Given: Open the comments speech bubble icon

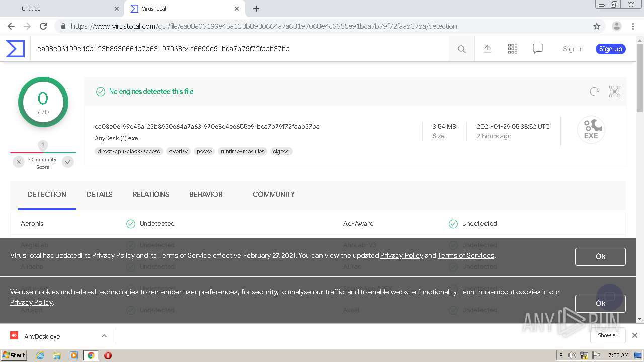Looking at the screenshot, I should tap(538, 49).
